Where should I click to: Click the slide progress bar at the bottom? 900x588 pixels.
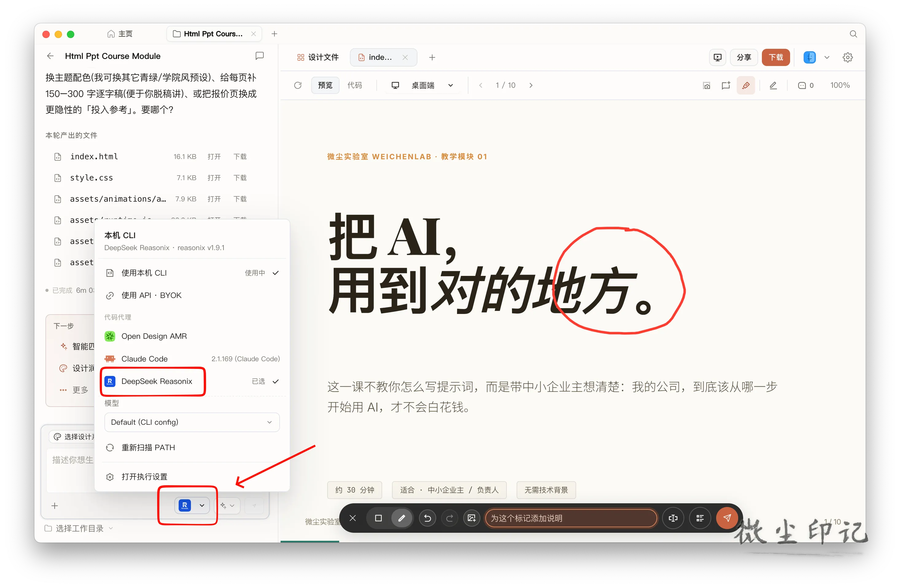(310, 541)
